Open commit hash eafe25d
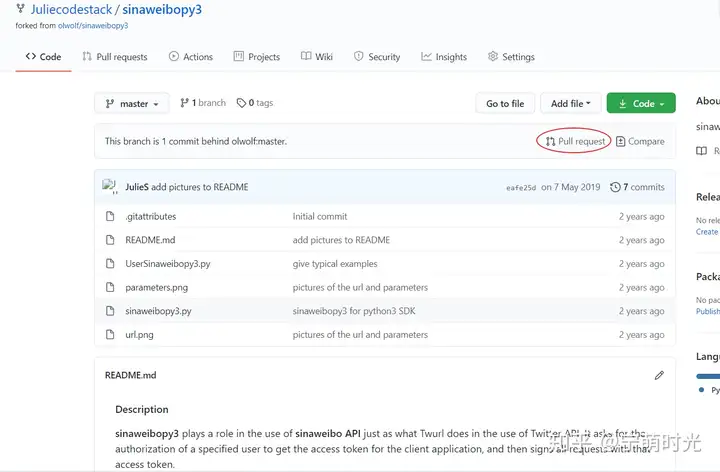 pyautogui.click(x=521, y=187)
